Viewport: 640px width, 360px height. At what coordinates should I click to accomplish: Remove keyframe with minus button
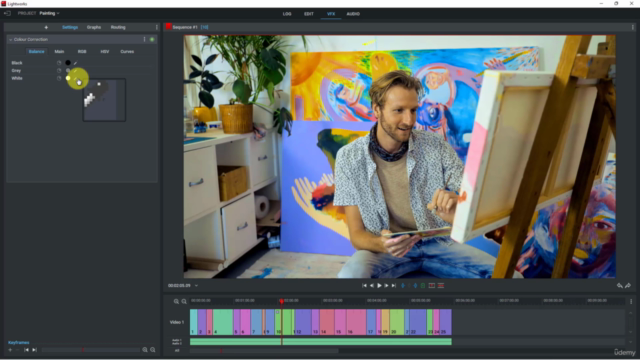tap(17, 350)
